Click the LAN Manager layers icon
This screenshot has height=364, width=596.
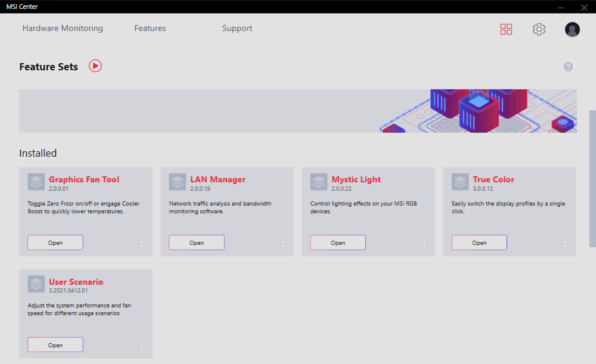tap(178, 182)
